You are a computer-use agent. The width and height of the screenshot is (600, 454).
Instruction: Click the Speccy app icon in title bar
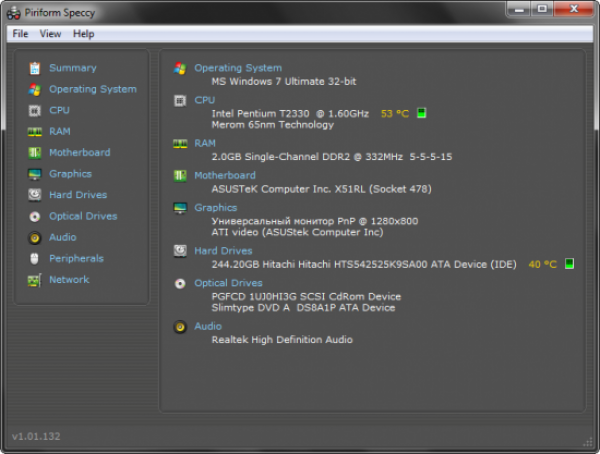(14, 13)
